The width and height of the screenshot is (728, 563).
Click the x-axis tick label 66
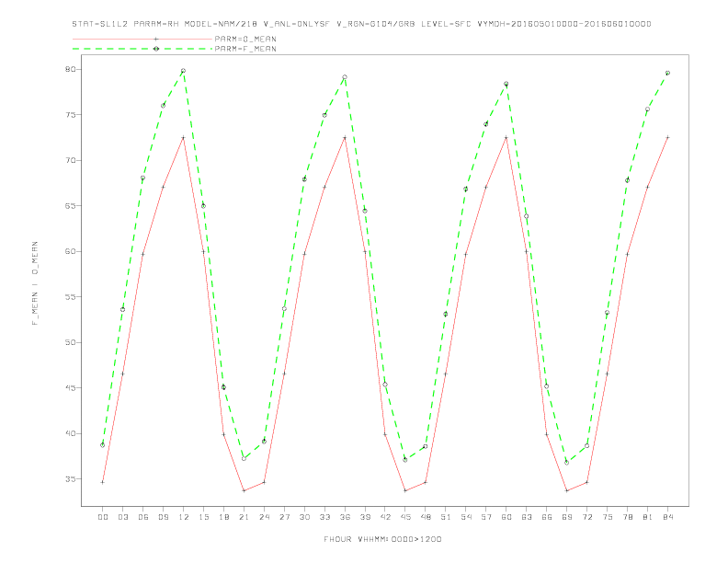pos(547,517)
